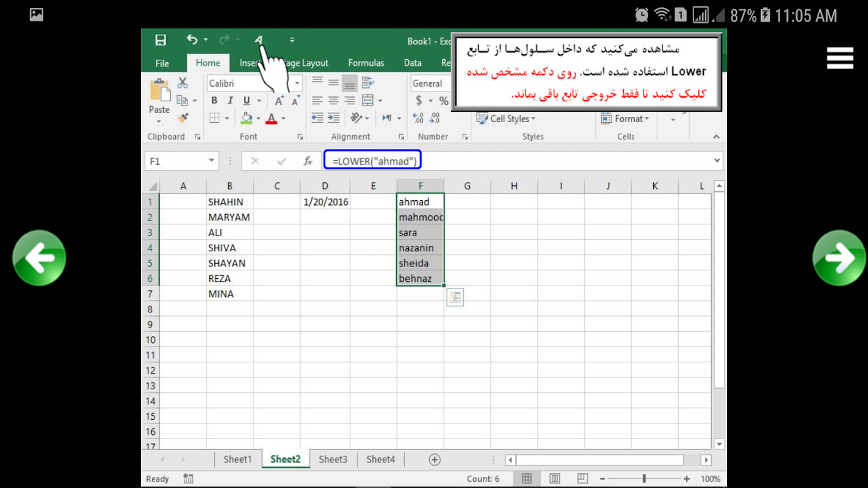Click the macro record icon in status bar

[188, 479]
